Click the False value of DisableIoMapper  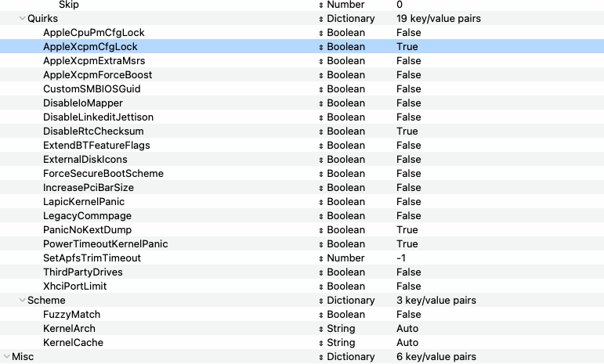[409, 103]
